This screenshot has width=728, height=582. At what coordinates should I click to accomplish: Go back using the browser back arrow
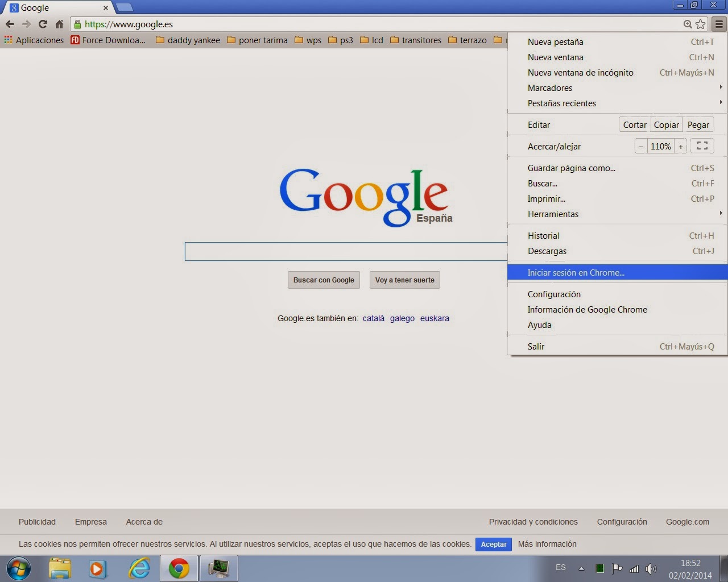click(10, 24)
